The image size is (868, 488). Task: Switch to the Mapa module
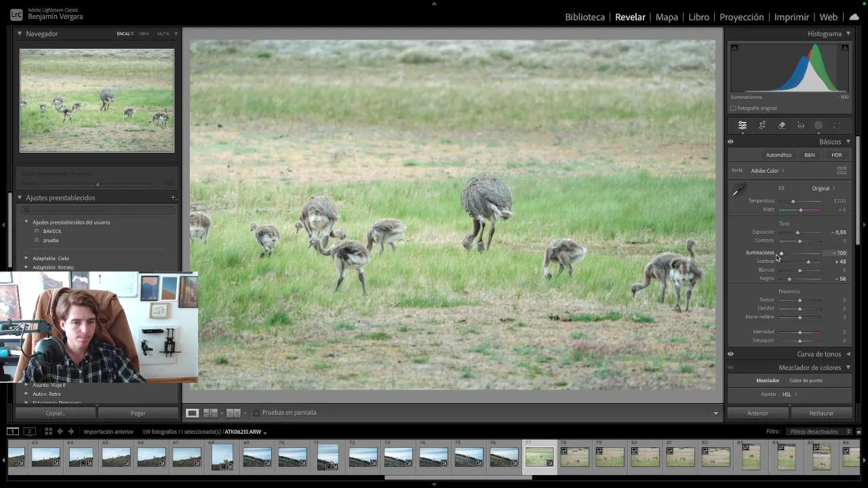pyautogui.click(x=667, y=17)
